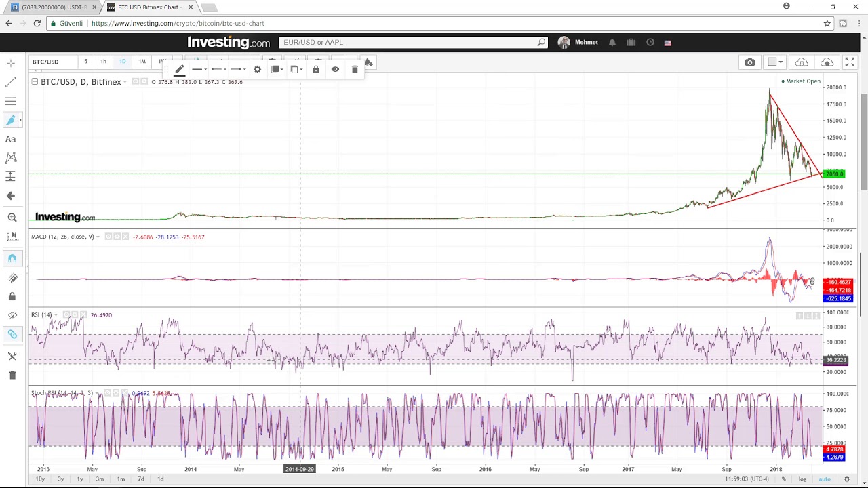Set the chart range to 3m
Screen dimensions: 868x488
coord(100,479)
